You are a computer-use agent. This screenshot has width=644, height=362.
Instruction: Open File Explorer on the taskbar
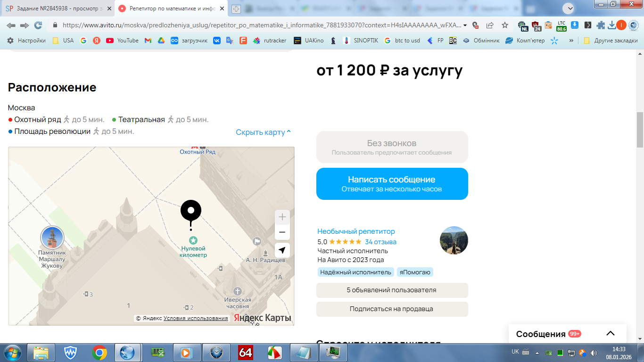(41, 353)
